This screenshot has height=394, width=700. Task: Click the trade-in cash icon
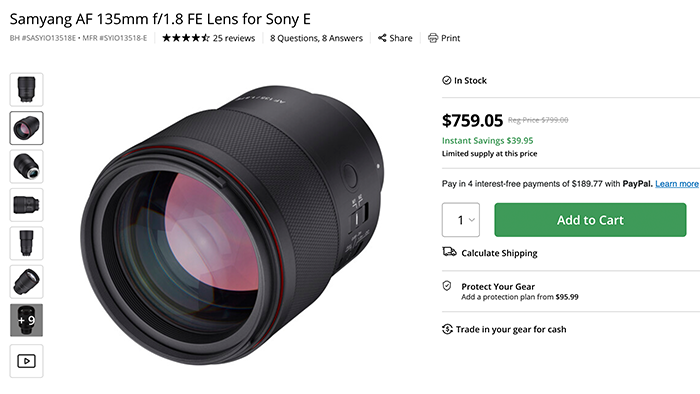point(447,329)
